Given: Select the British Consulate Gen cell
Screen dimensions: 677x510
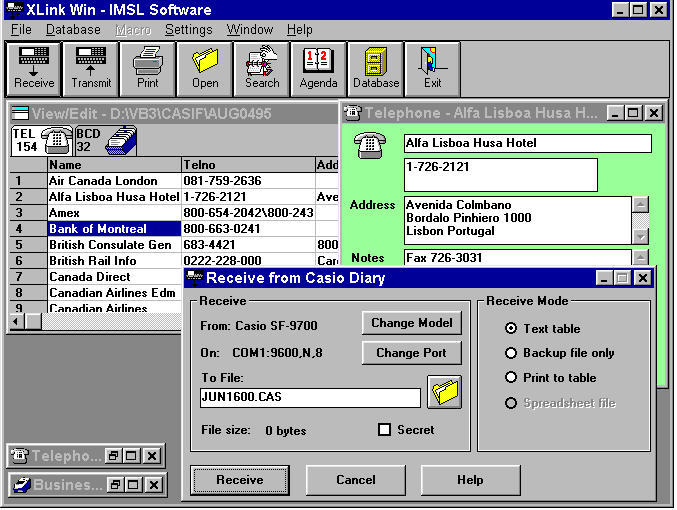Looking at the screenshot, I should click(114, 244).
